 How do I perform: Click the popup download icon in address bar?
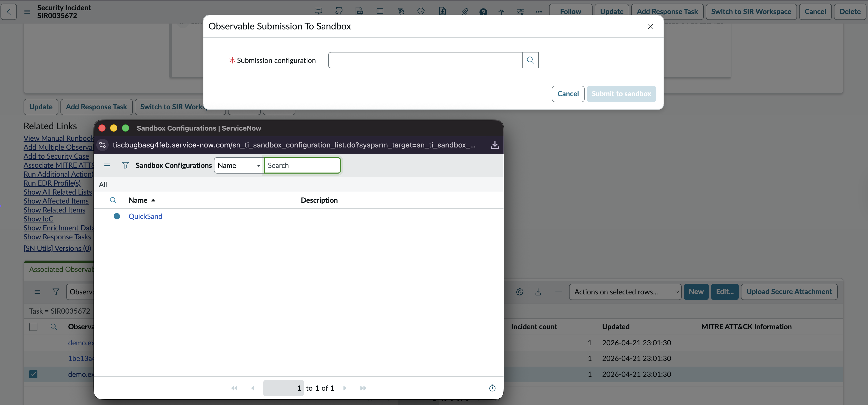[495, 145]
